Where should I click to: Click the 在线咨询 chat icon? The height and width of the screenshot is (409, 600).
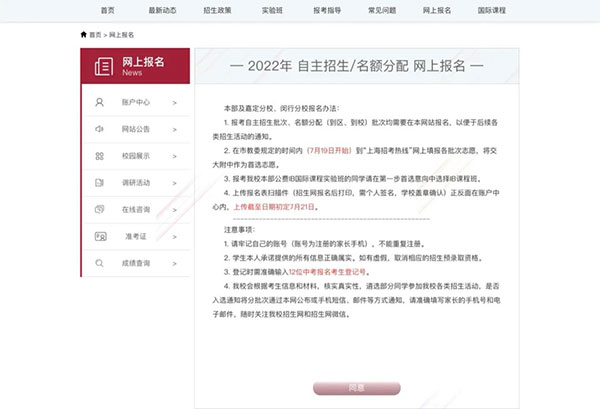tap(98, 210)
